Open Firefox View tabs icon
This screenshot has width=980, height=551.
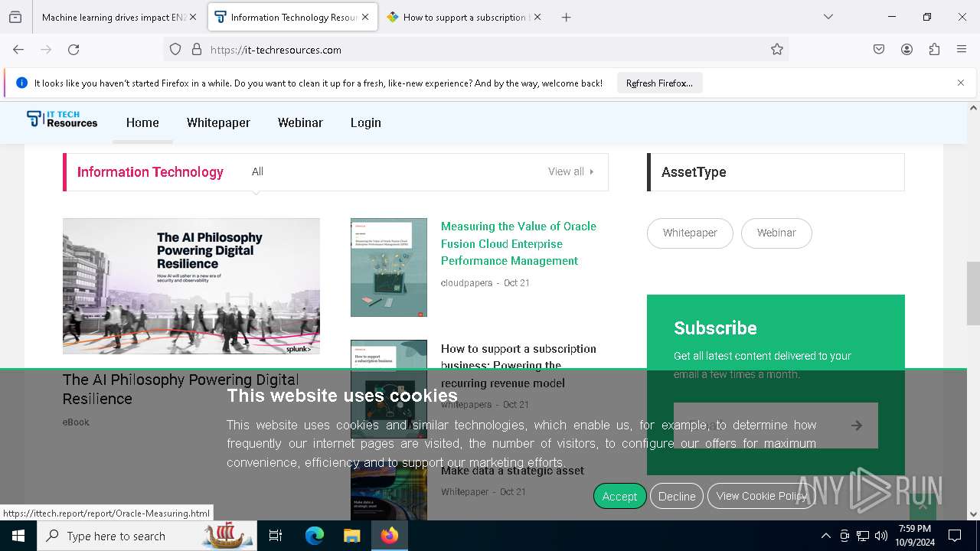click(x=15, y=17)
